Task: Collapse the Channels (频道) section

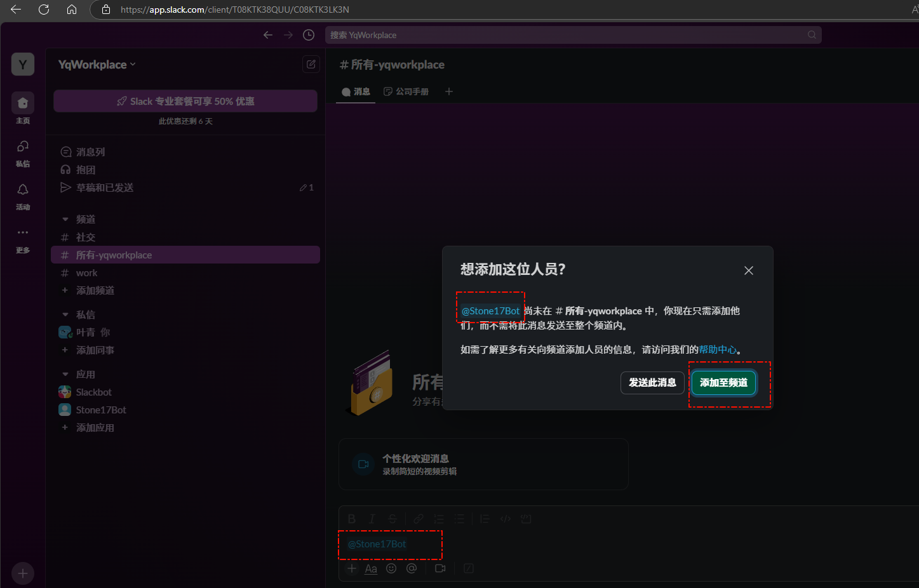Action: click(x=65, y=219)
